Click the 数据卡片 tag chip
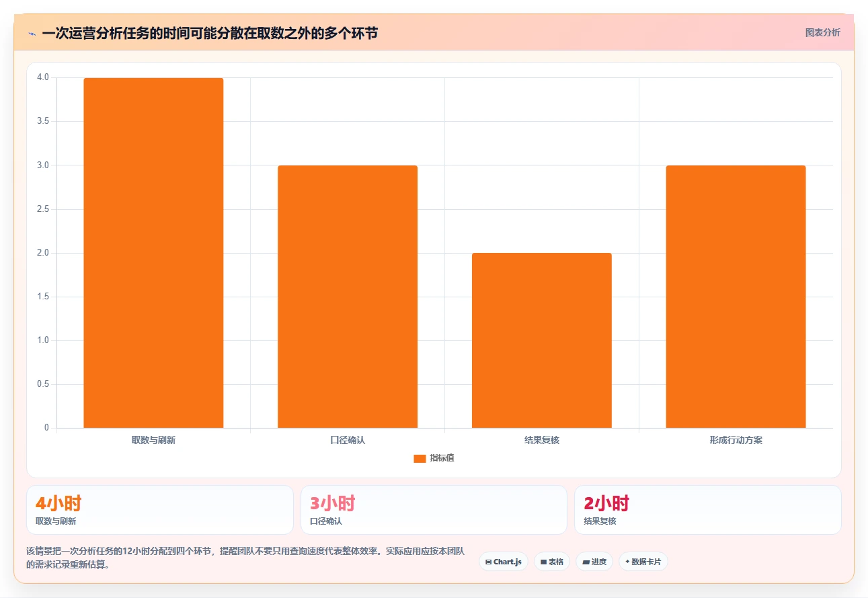 click(643, 562)
